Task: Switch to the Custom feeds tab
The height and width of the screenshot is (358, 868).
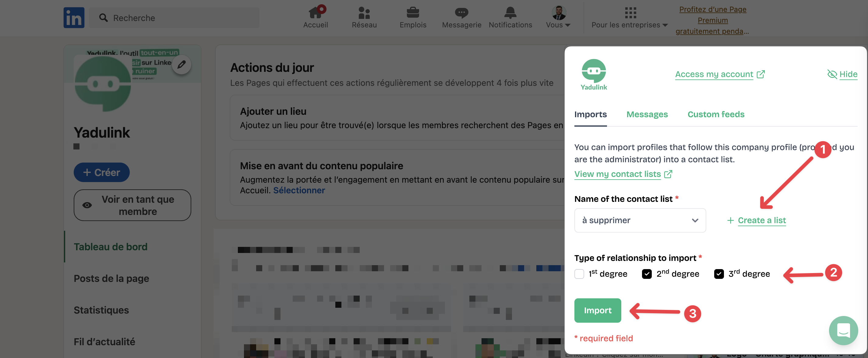Action: tap(715, 114)
